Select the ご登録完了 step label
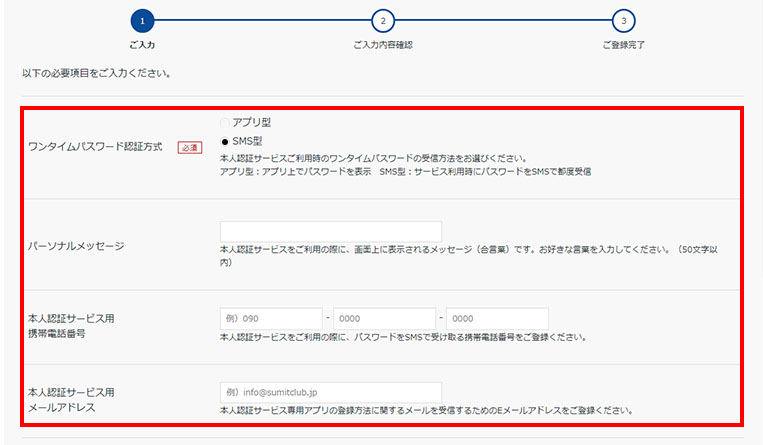This screenshot has width=763, height=445. [x=623, y=45]
